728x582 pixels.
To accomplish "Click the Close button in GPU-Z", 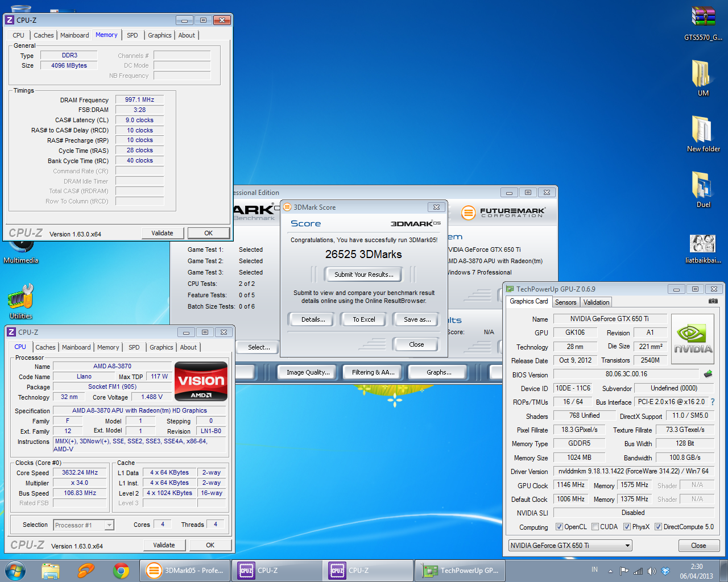I will [699, 546].
